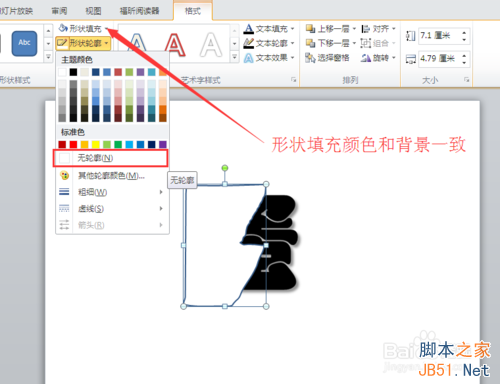500x384 pixels.
Task: Pick the green standard color swatch
Action: click(x=118, y=144)
